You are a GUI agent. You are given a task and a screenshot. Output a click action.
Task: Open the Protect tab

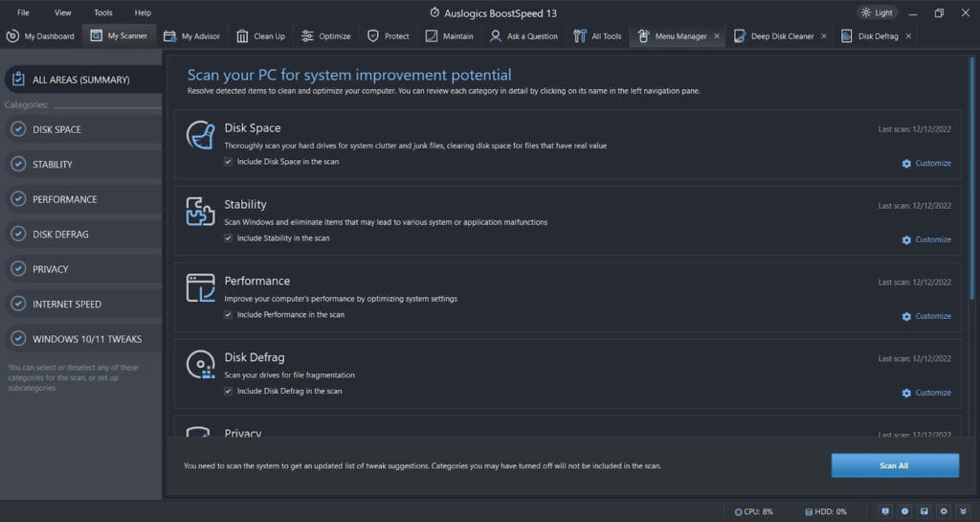coord(389,36)
